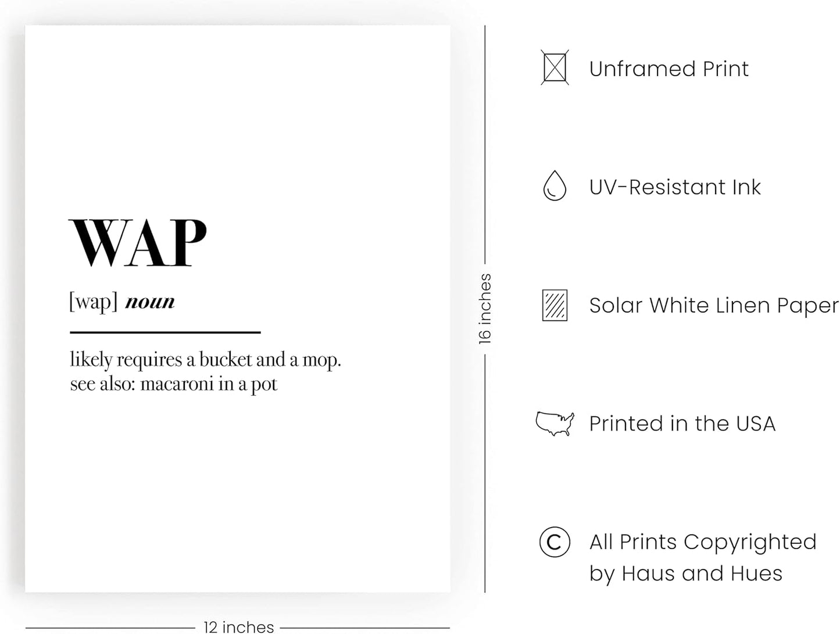Click the by Haus and Hues text
This screenshot has width=840, height=634.
(x=685, y=574)
